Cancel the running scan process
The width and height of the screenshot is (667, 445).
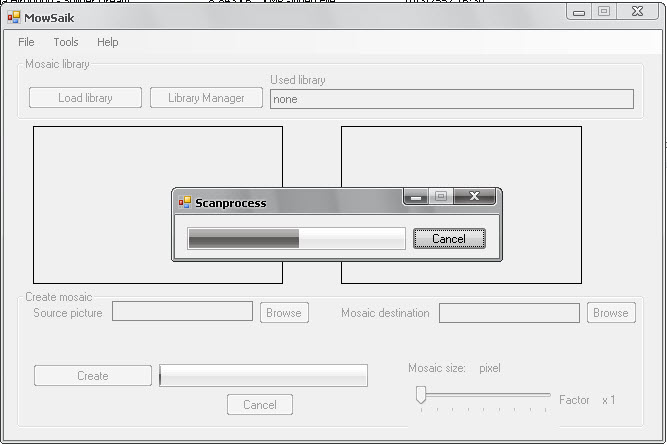click(x=448, y=239)
